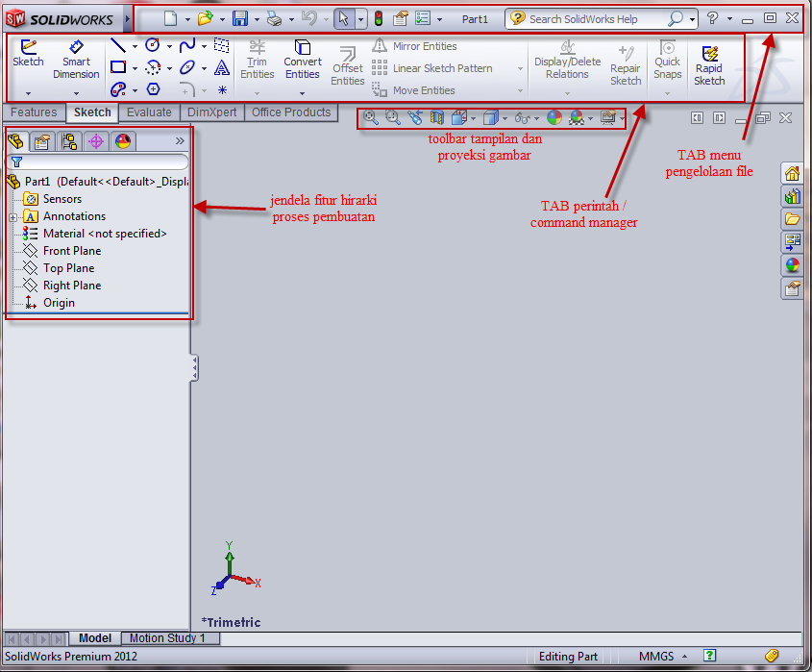Open the Motion Study 1 tab
This screenshot has width=812, height=672.
point(170,637)
